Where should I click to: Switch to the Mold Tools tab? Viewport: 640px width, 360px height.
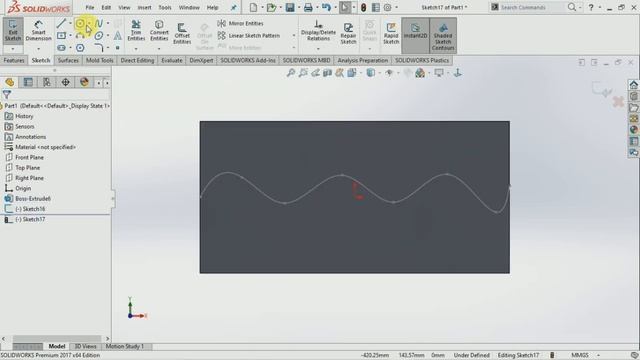[x=99, y=60]
